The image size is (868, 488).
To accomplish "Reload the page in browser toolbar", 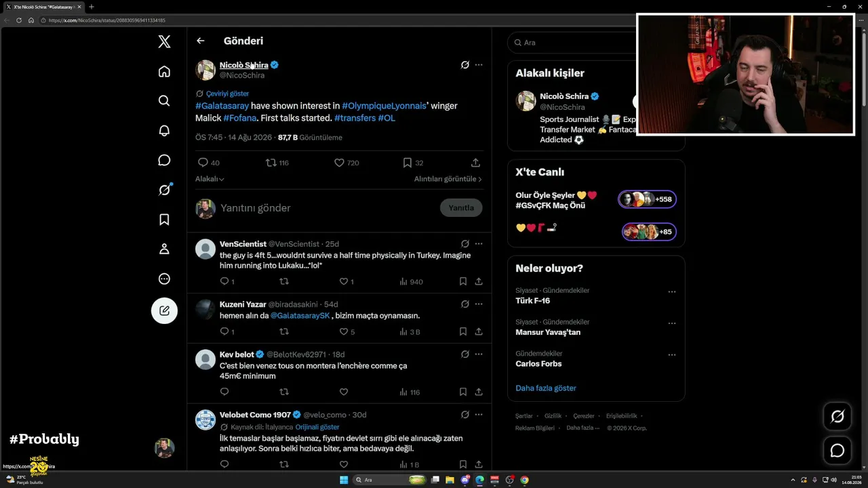I will pos(19,20).
